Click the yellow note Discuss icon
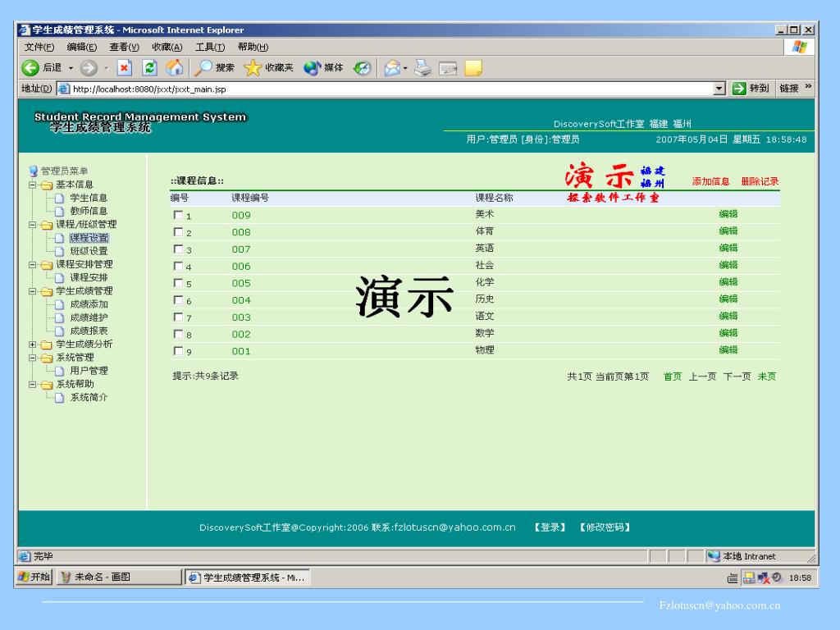The width and height of the screenshot is (840, 630). [473, 67]
